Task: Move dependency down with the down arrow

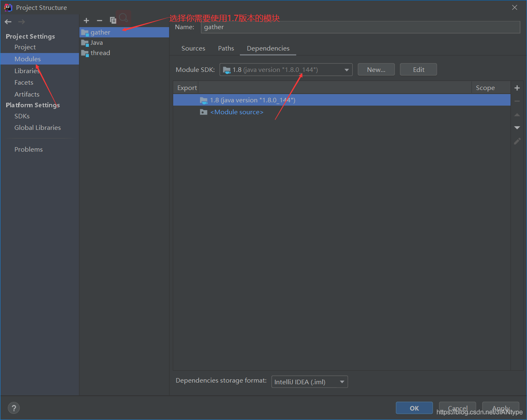Action: tap(517, 128)
